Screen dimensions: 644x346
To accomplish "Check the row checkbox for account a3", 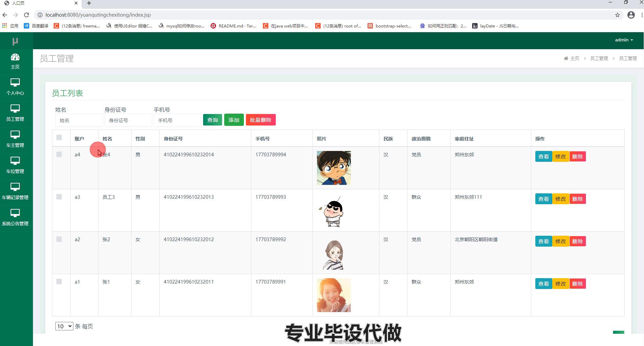I will [x=59, y=197].
